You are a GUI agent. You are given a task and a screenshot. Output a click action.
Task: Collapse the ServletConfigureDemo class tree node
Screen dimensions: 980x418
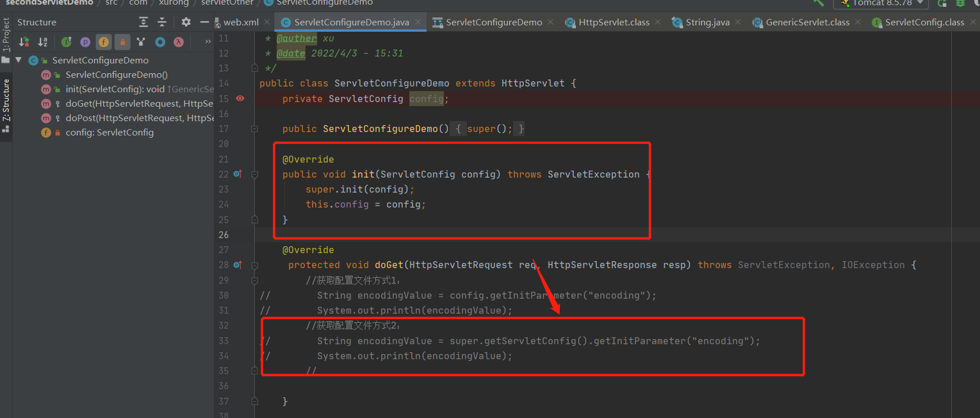(18, 60)
